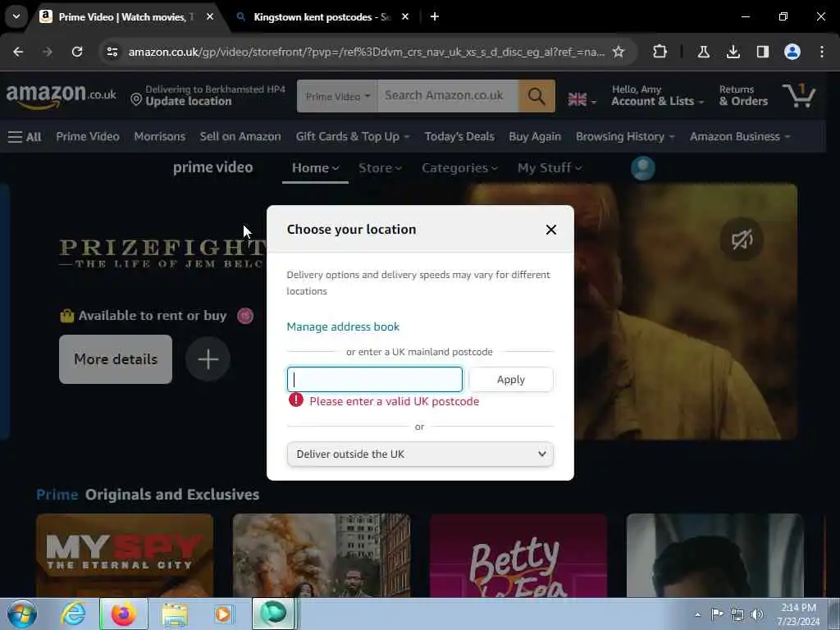Click the taskbar clock showing 2:14 PM
Screen dimensions: 840x630
798,614
